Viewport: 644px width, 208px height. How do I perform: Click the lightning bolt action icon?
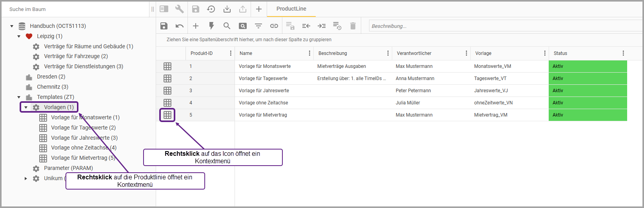(x=211, y=26)
